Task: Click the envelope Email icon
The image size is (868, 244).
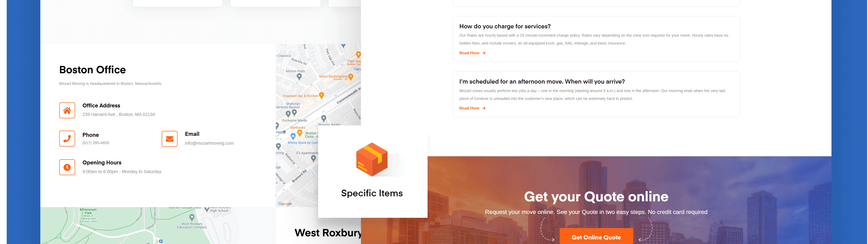Action: (169, 139)
